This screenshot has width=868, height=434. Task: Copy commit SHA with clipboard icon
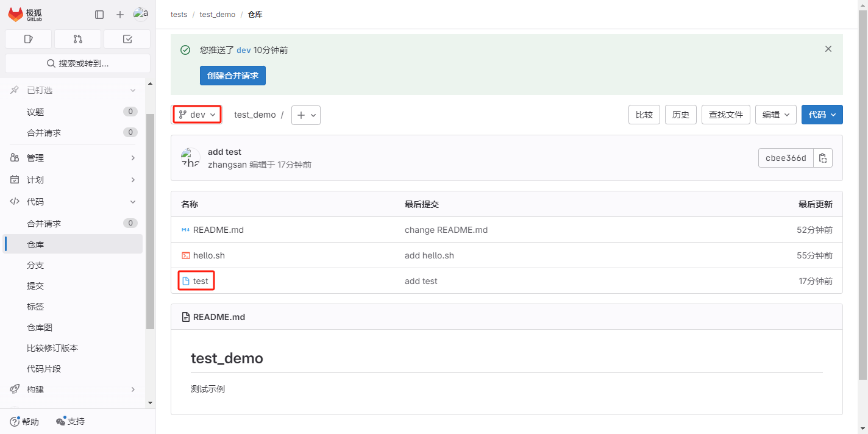tap(823, 158)
